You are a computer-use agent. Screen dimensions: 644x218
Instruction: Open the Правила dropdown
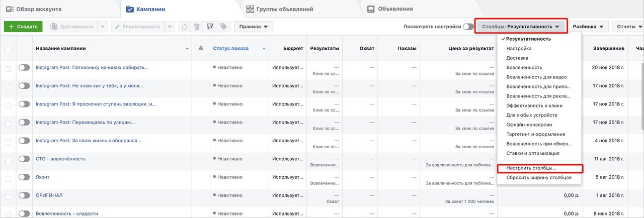[x=254, y=27]
